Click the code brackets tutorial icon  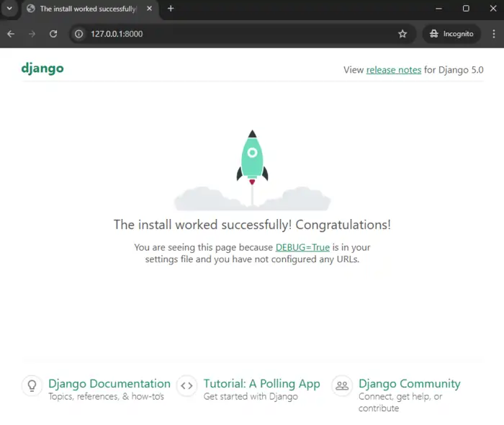pyautogui.click(x=186, y=385)
